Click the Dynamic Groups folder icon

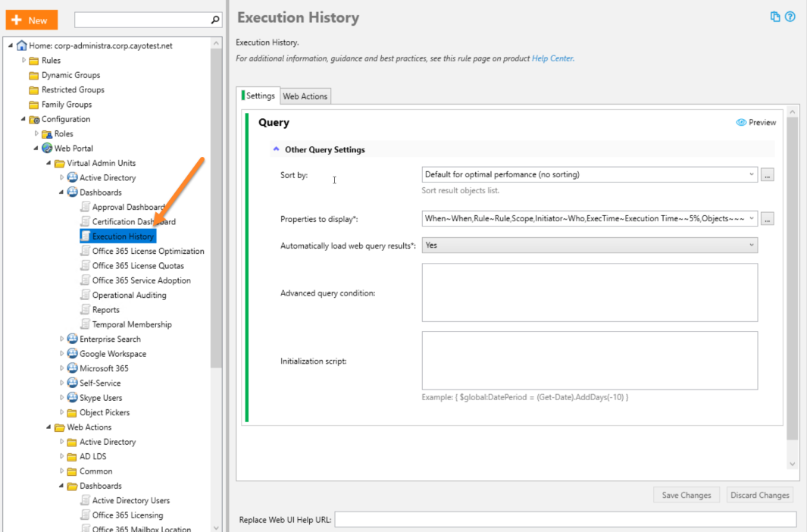[x=34, y=76]
